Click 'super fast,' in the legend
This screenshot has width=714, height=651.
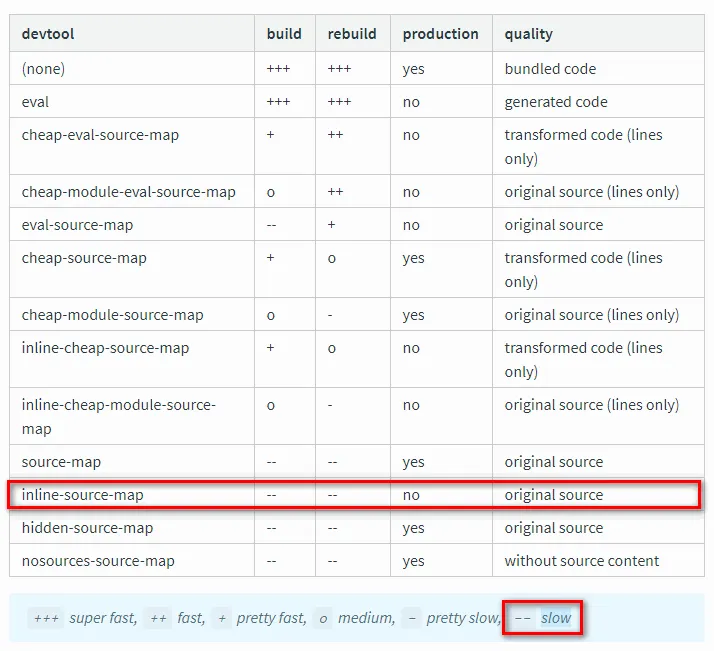(x=103, y=618)
